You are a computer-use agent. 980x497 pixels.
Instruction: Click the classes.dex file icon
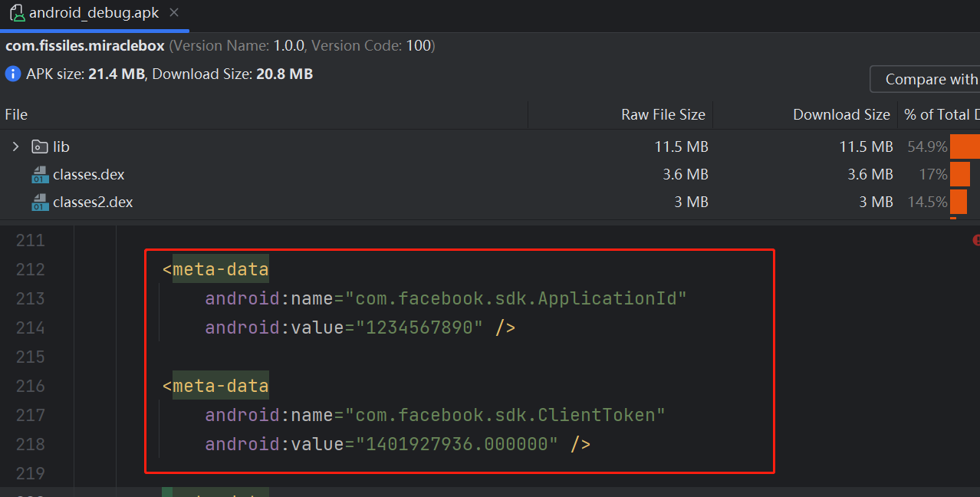point(40,175)
